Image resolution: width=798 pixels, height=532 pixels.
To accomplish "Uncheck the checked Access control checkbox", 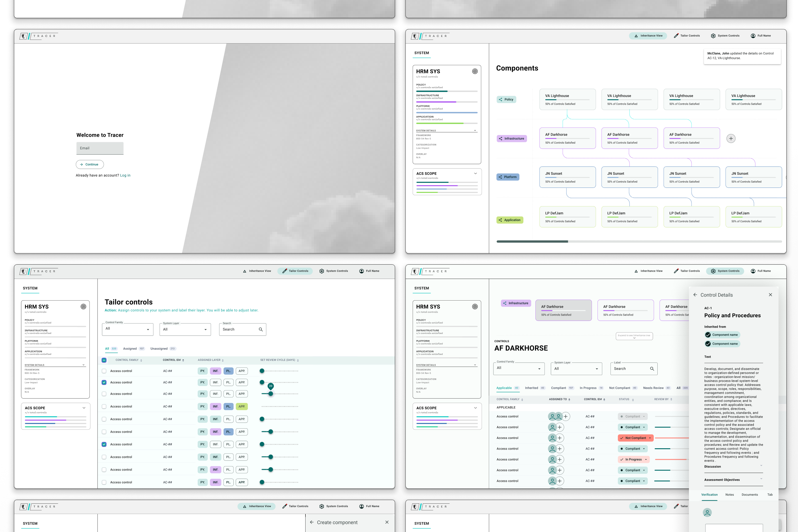I will point(104,382).
